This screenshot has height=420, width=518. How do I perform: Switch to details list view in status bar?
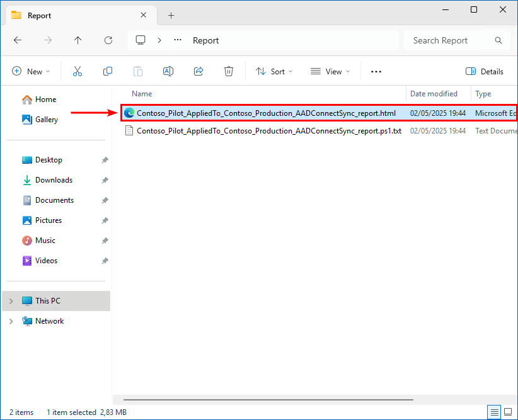click(495, 412)
